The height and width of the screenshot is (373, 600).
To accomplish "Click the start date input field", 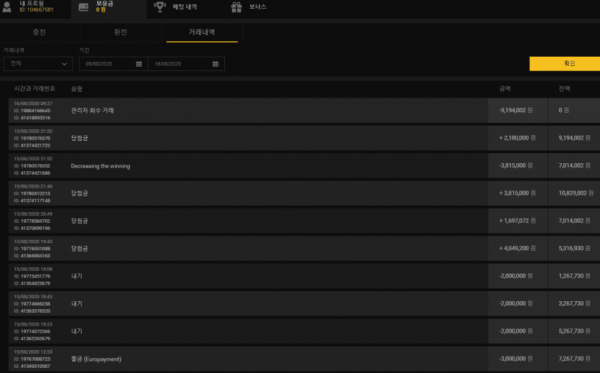I will (x=113, y=64).
